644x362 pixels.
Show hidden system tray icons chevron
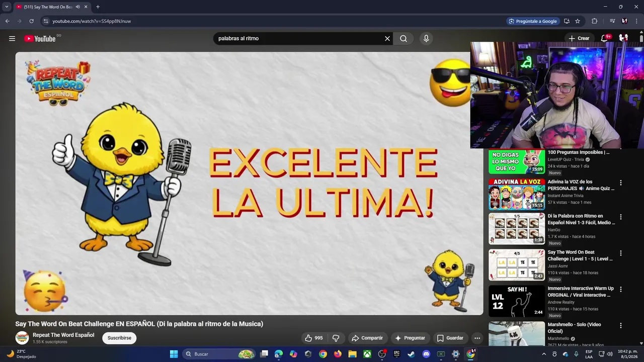(543, 354)
